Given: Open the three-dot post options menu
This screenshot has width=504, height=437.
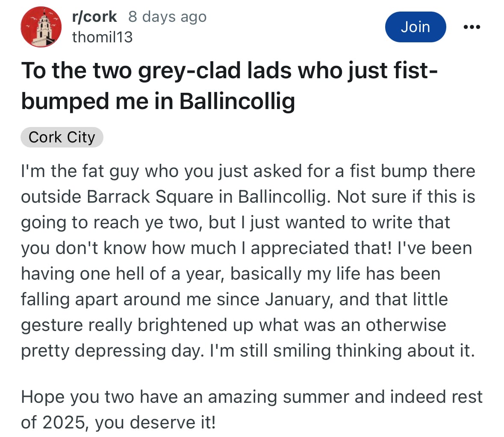Looking at the screenshot, I should tap(472, 27).
